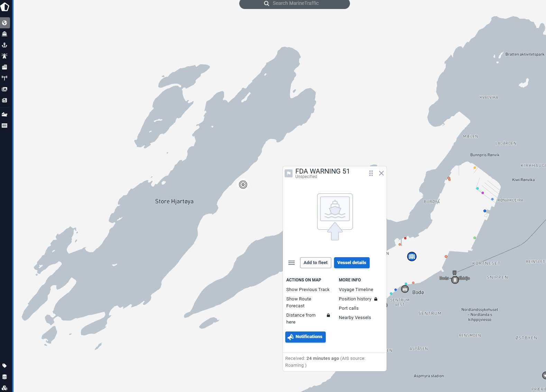Click the container icon in sidebar
This screenshot has height=392, width=546.
tap(4, 125)
